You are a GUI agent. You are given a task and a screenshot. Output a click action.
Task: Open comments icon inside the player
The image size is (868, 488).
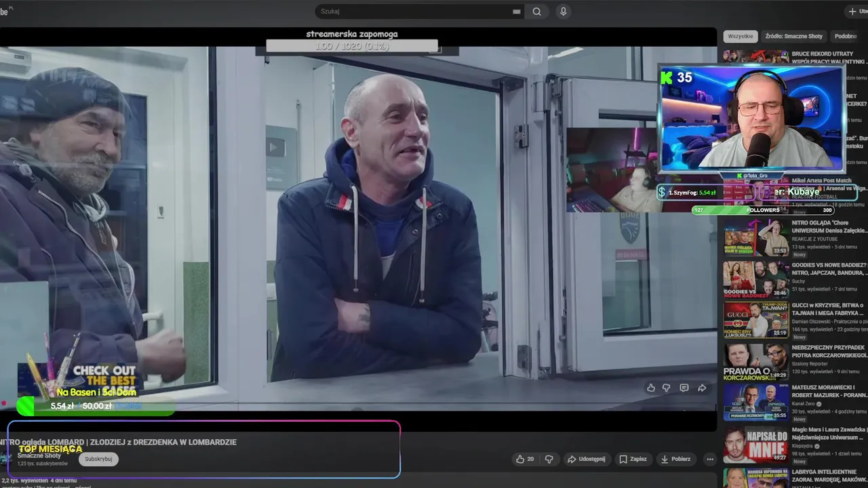coord(684,388)
